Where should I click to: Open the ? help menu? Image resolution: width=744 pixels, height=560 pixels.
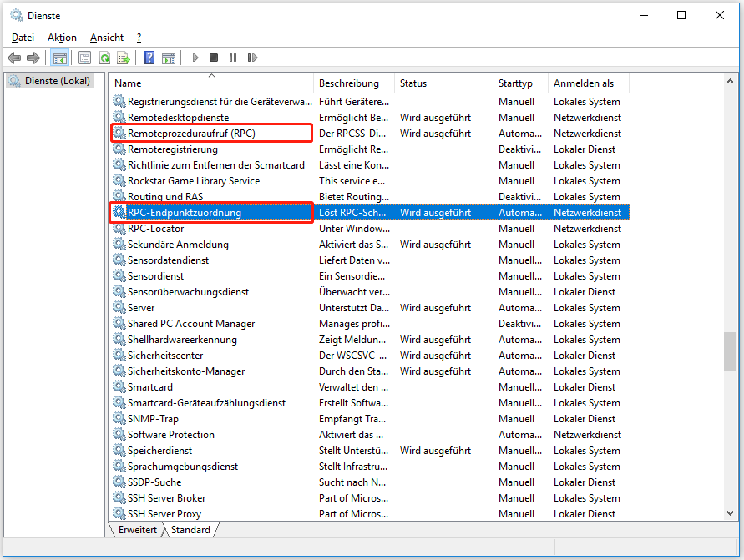pos(139,38)
